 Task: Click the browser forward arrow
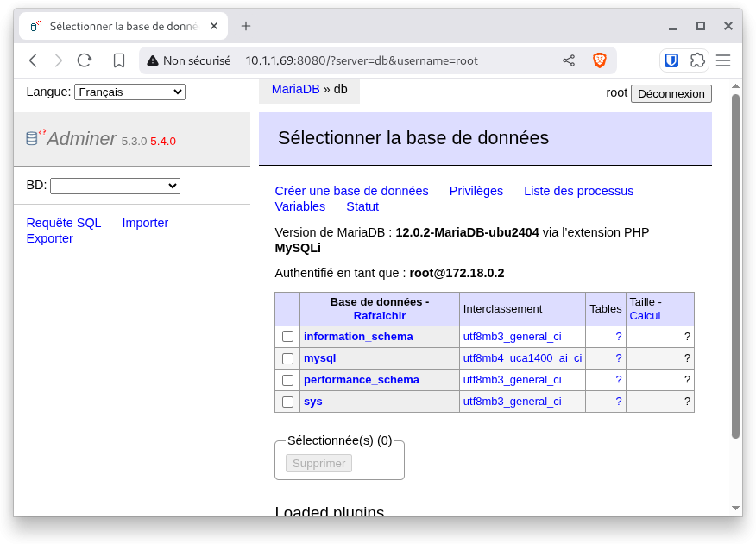point(59,60)
